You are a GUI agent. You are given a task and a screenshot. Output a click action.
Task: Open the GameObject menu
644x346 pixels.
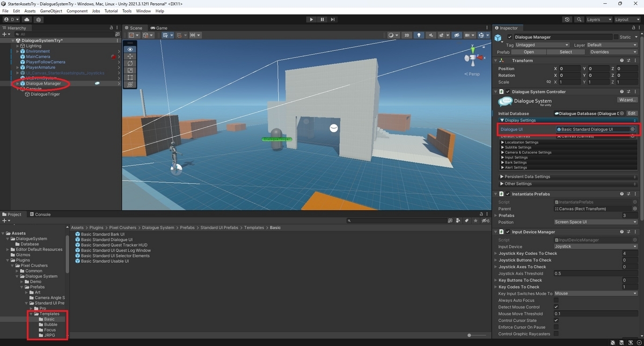point(51,10)
